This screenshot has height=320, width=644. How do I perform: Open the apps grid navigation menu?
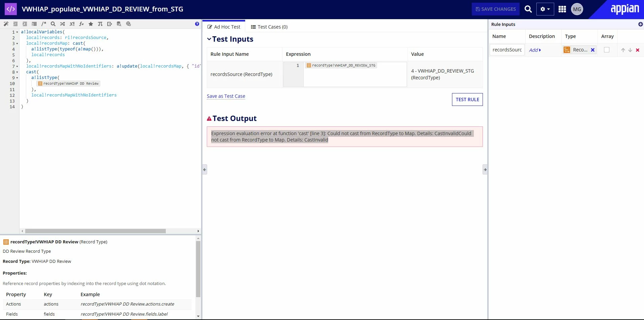pyautogui.click(x=562, y=9)
